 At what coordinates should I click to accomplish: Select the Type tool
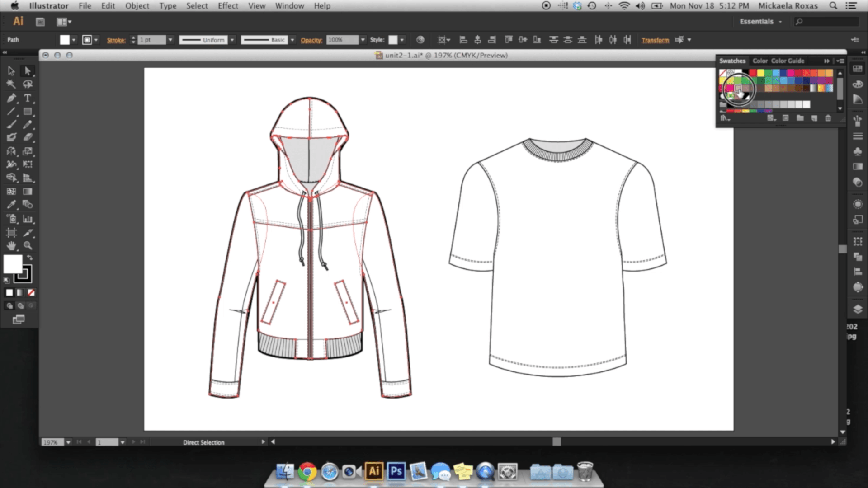coord(27,99)
